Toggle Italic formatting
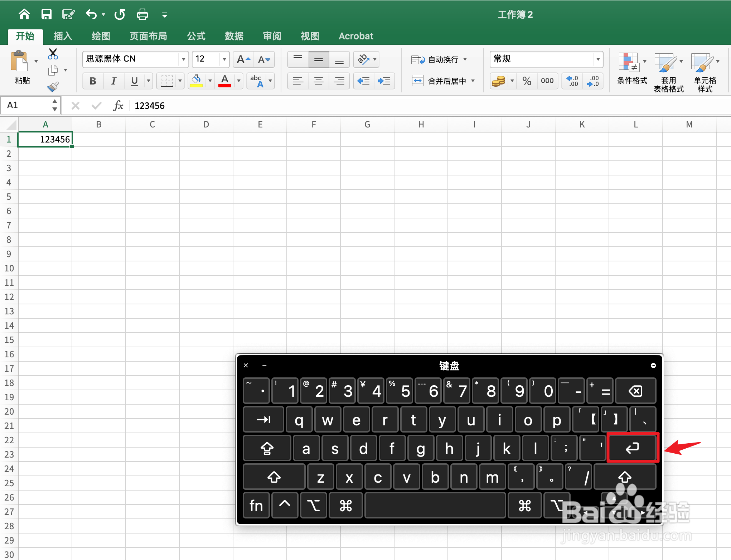The width and height of the screenshot is (731, 560). point(114,81)
